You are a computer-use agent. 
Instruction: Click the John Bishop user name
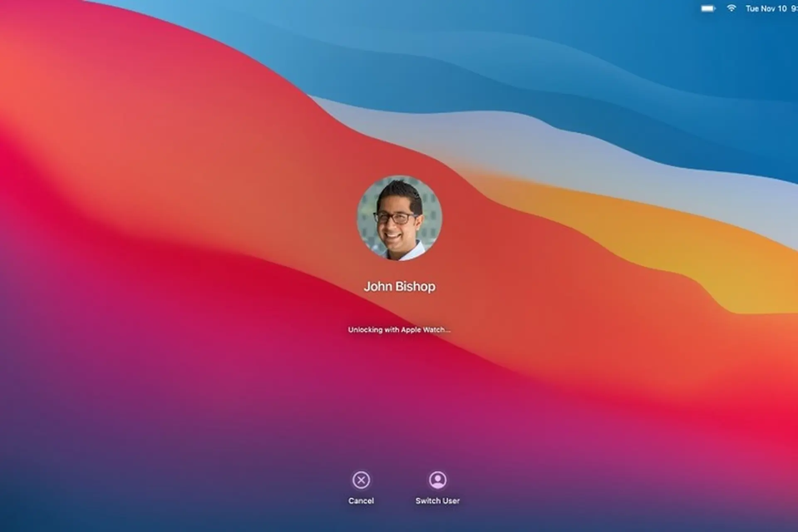[399, 286]
